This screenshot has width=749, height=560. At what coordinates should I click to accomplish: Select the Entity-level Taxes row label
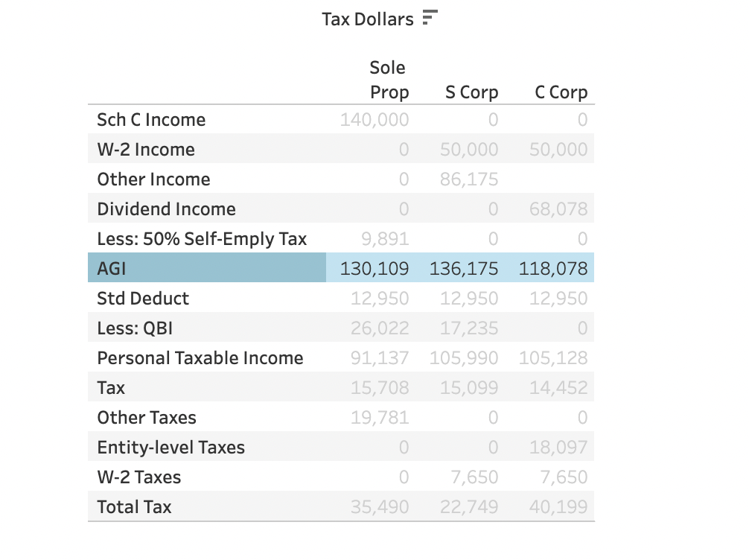click(170, 448)
